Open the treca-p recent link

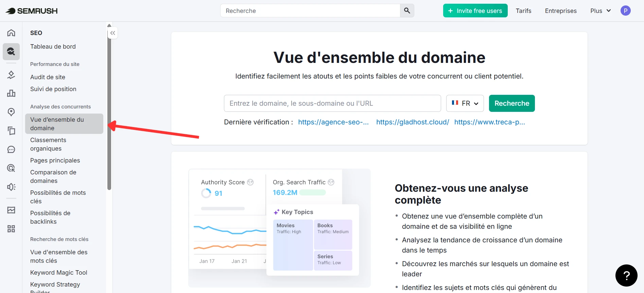(490, 122)
